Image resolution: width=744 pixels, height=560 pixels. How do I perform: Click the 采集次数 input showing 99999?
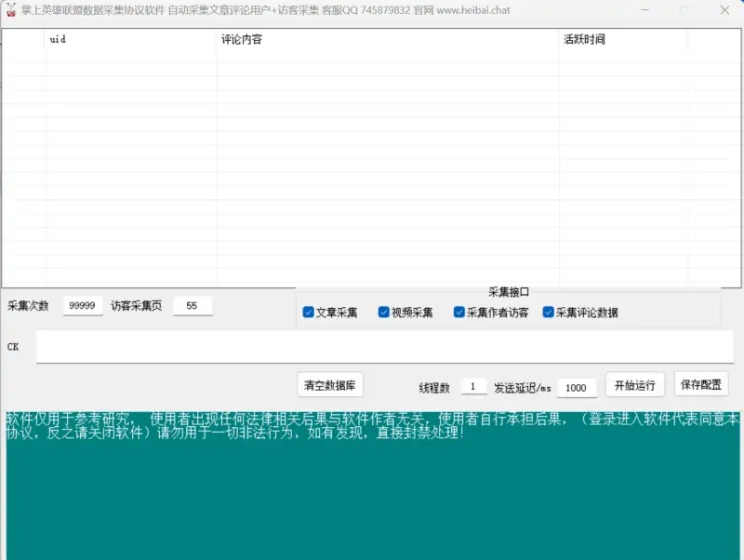pos(82,305)
